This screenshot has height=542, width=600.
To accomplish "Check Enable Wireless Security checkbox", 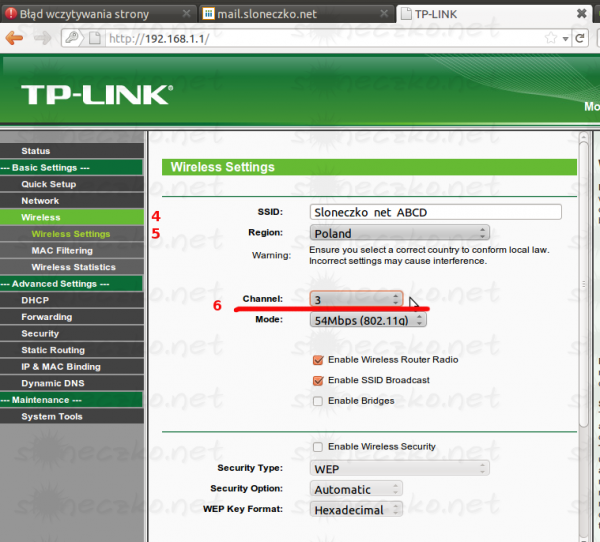I will click(x=318, y=447).
